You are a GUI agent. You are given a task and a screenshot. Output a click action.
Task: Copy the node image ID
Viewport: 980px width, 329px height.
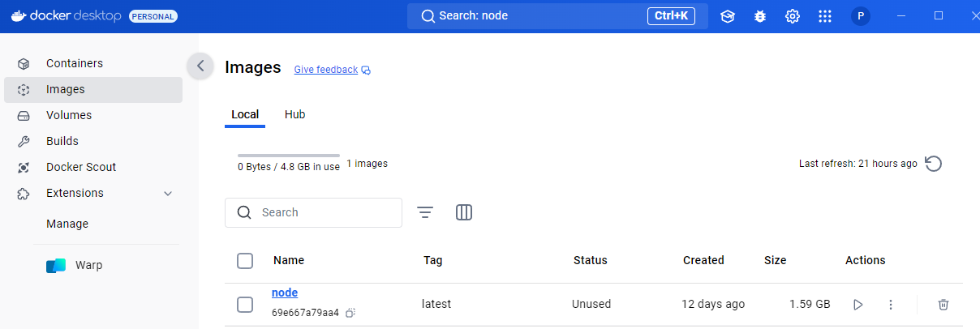[350, 313]
